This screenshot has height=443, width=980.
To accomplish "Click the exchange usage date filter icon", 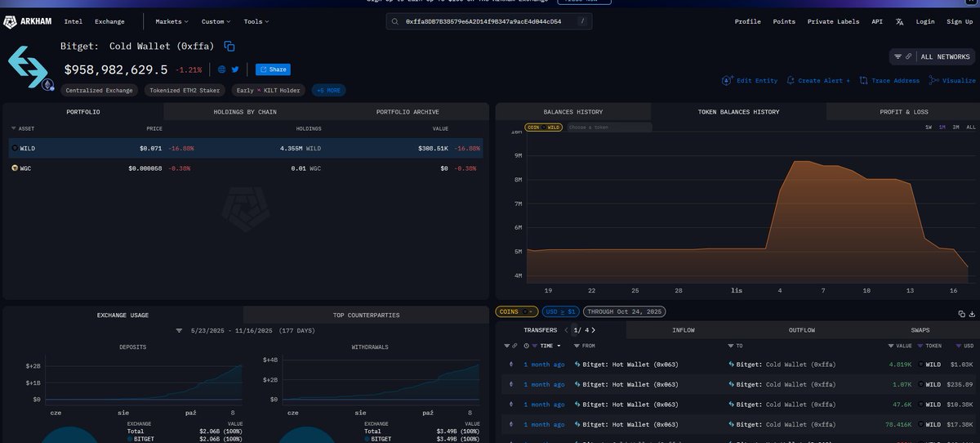I will tap(180, 331).
